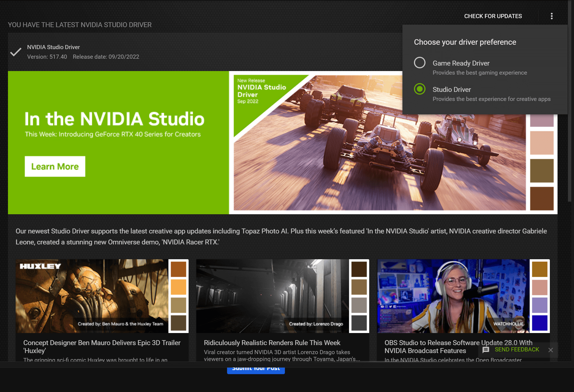
Task: Open 'OBS Studio to Release Software Update' headline
Action: coord(458,347)
